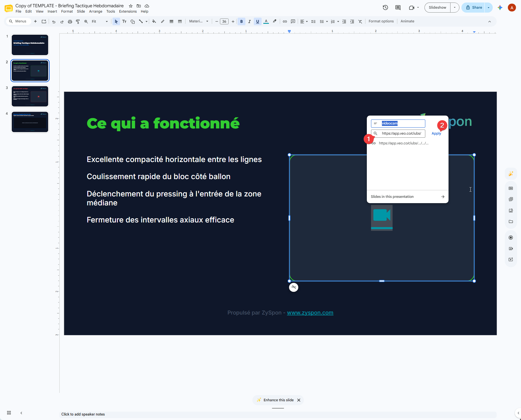Click the Decrease indent icon
This screenshot has width=521, height=420.
click(x=344, y=22)
